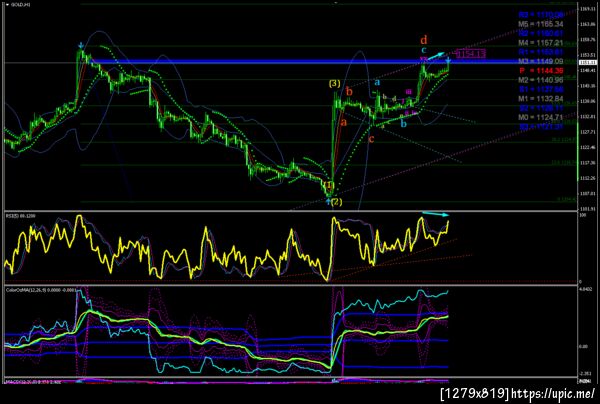600x404 pixels.
Task: Open the GOLD,H1 chart title dropdown arrow
Action: (x=8, y=5)
